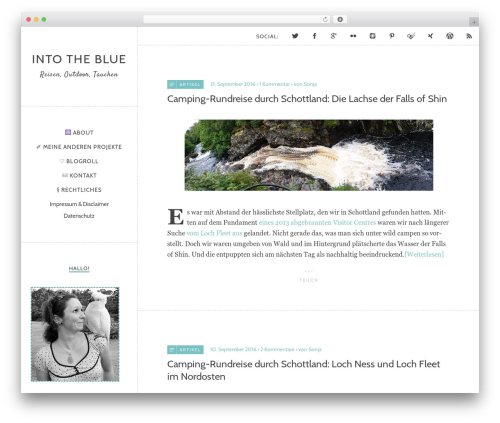Open the Datenschutz submenu link
500x423 pixels.
point(79,216)
